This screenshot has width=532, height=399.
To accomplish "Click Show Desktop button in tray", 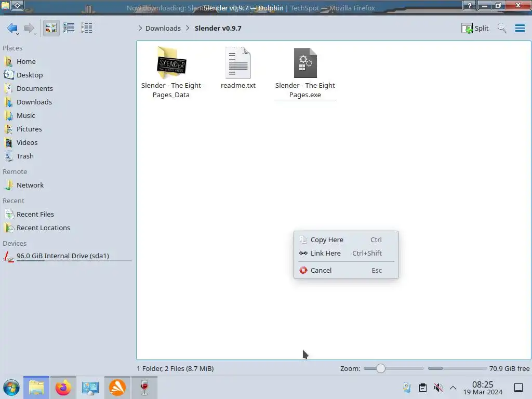I will point(518,388).
